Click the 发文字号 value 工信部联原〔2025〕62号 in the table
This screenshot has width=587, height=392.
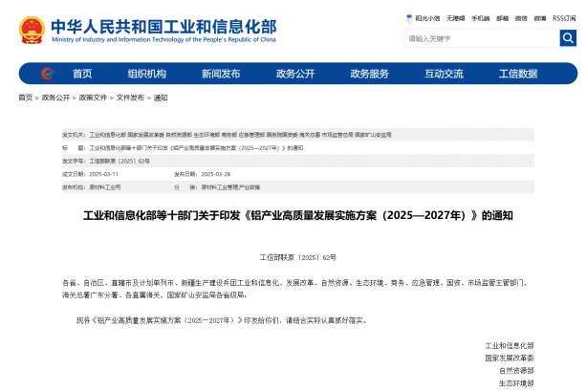[x=120, y=161]
